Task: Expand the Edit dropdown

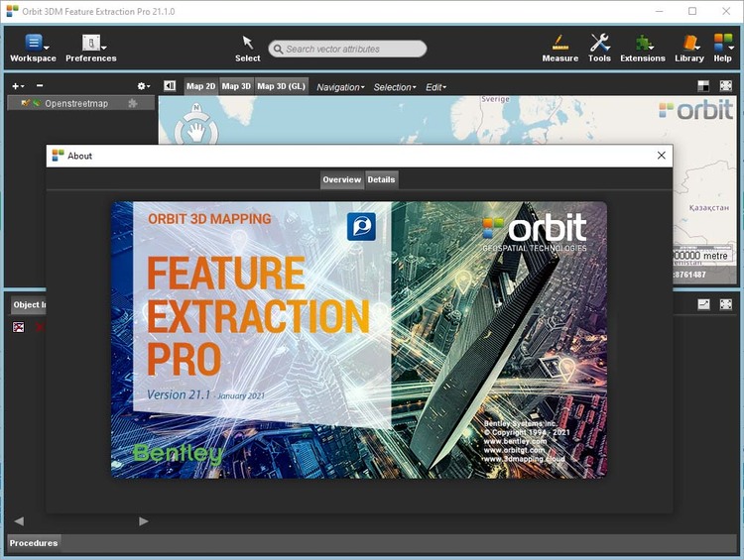Action: (436, 87)
